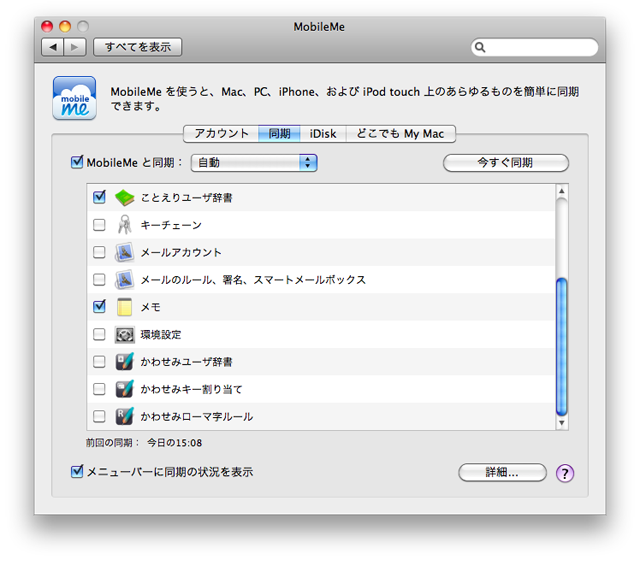Click the かわせみローマ字ルール icon

pyautogui.click(x=124, y=416)
